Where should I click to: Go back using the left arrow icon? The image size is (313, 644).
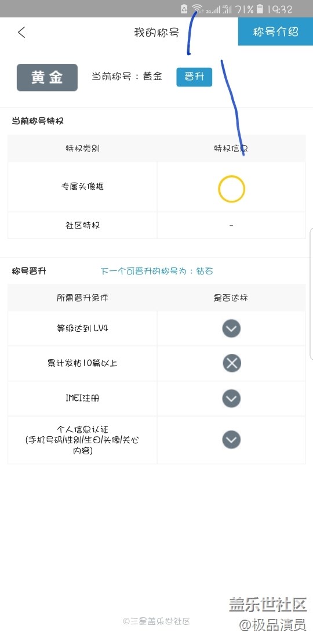22,32
